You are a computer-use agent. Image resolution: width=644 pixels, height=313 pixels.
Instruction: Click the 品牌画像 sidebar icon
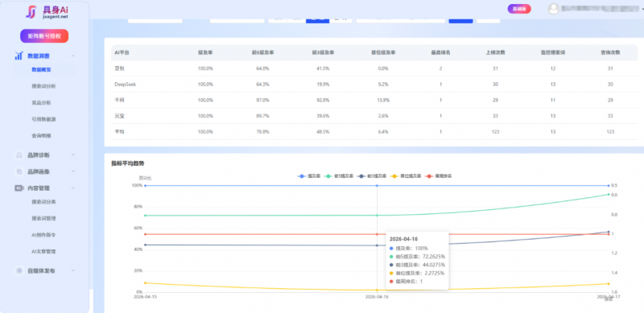19,171
